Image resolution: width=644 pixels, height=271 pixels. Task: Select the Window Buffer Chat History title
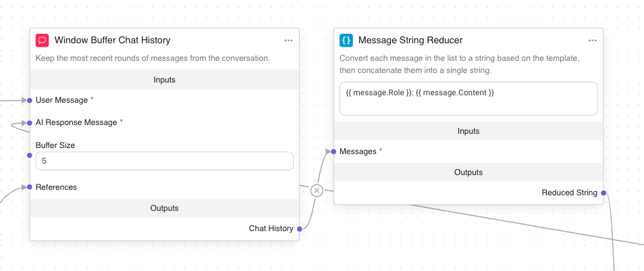[x=112, y=41]
